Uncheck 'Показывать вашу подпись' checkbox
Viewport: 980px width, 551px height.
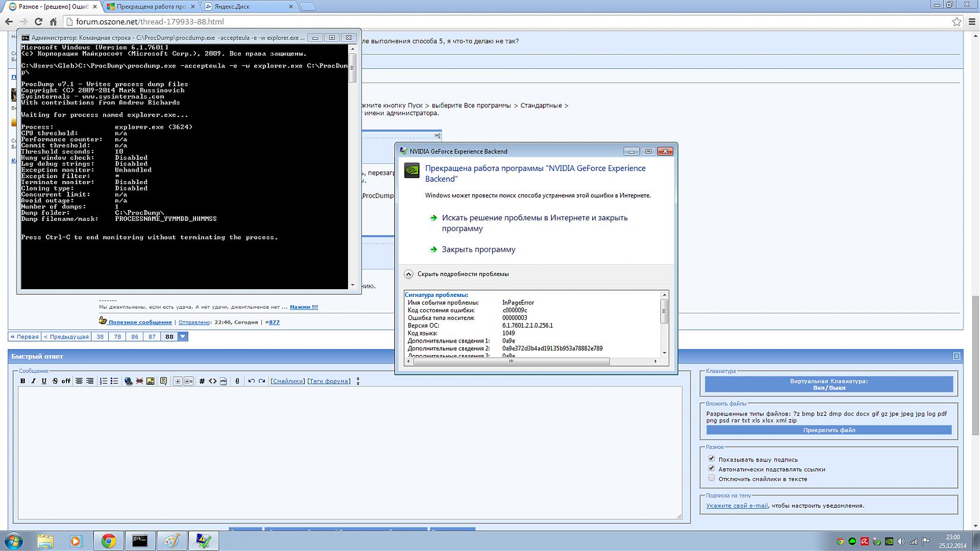[x=712, y=459]
